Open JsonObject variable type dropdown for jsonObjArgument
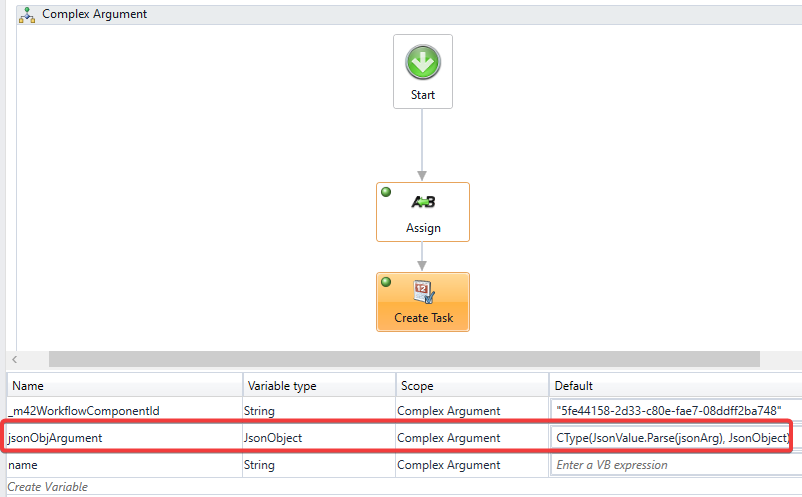The height and width of the screenshot is (497, 802). click(318, 438)
